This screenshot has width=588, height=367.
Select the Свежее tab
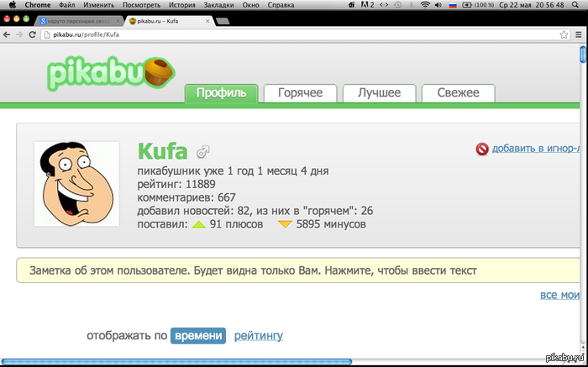coord(458,93)
